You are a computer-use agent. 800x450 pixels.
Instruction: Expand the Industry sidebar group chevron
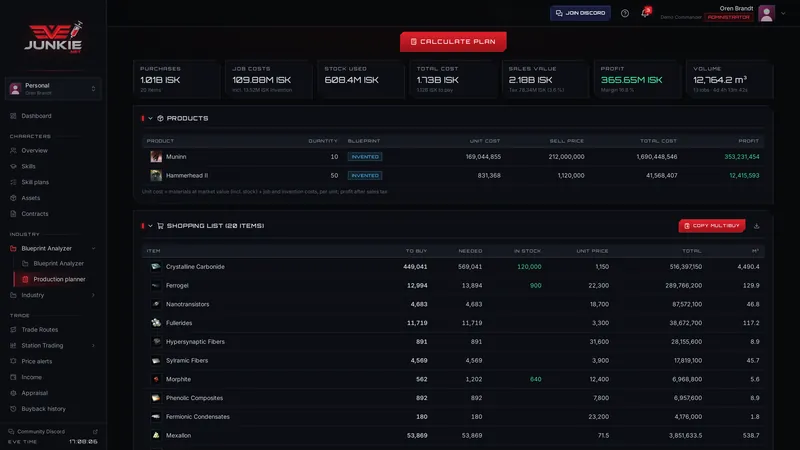tap(93, 295)
